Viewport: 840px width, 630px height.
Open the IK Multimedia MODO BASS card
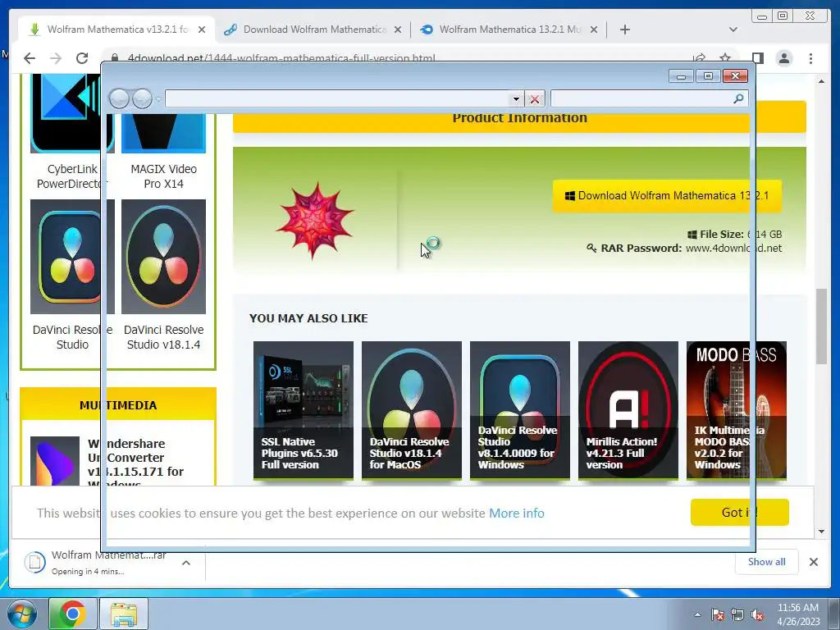[x=736, y=410]
